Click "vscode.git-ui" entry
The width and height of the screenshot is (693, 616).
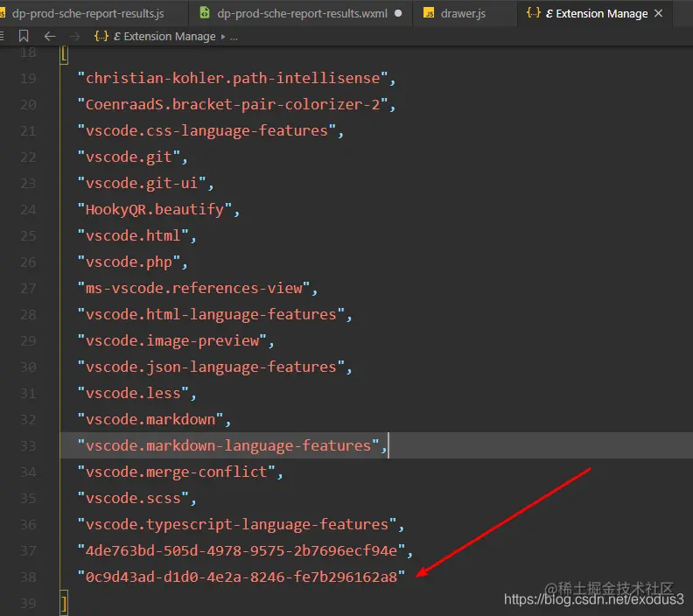(142, 184)
